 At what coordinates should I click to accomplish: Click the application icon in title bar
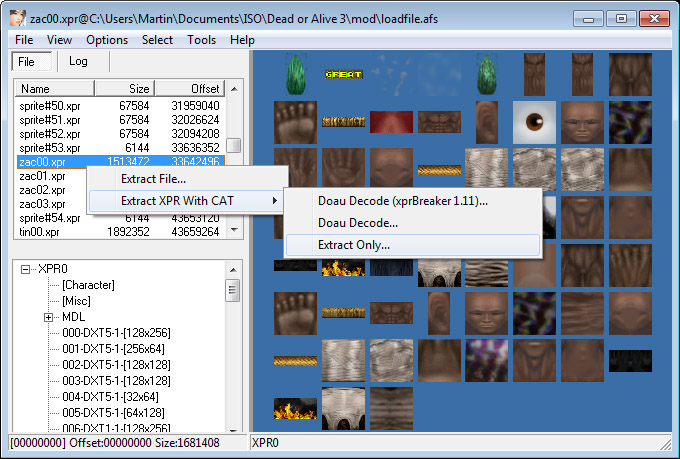[x=18, y=19]
